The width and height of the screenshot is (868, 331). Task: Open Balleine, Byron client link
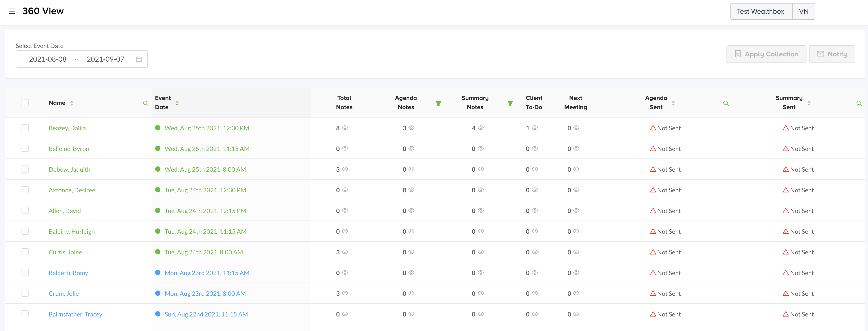tap(69, 149)
